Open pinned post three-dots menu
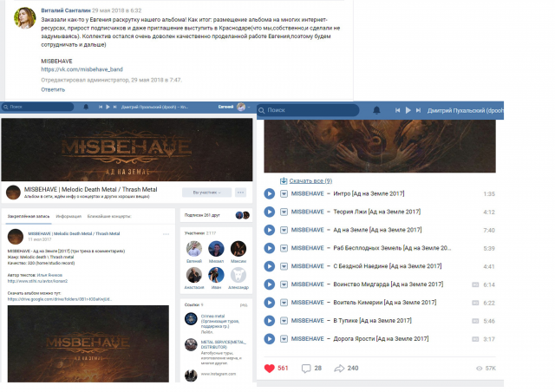555x392 pixels. click(166, 234)
